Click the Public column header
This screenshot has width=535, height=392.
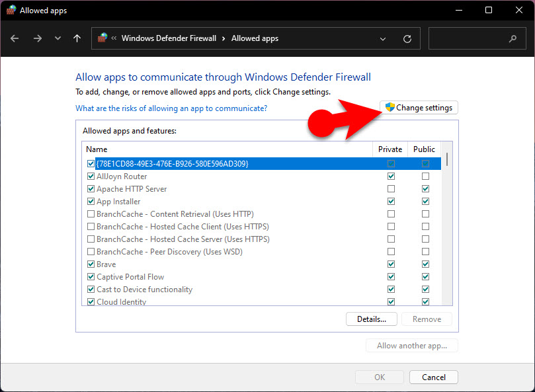click(x=424, y=149)
